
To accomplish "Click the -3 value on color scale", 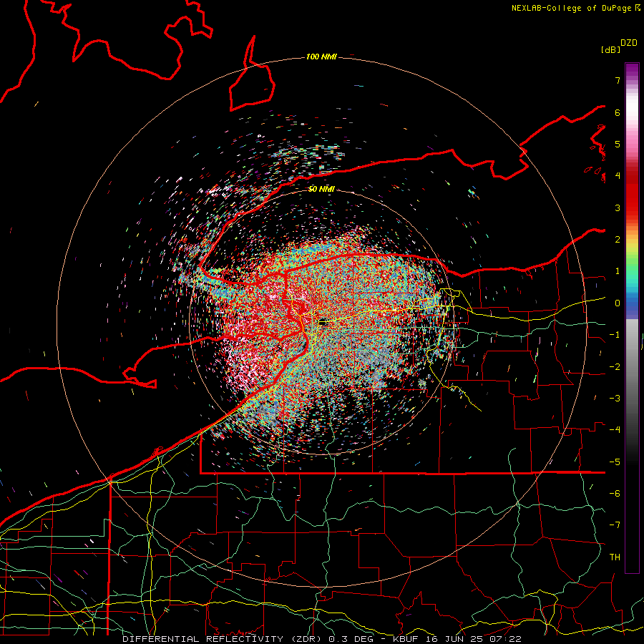I will (x=615, y=399).
